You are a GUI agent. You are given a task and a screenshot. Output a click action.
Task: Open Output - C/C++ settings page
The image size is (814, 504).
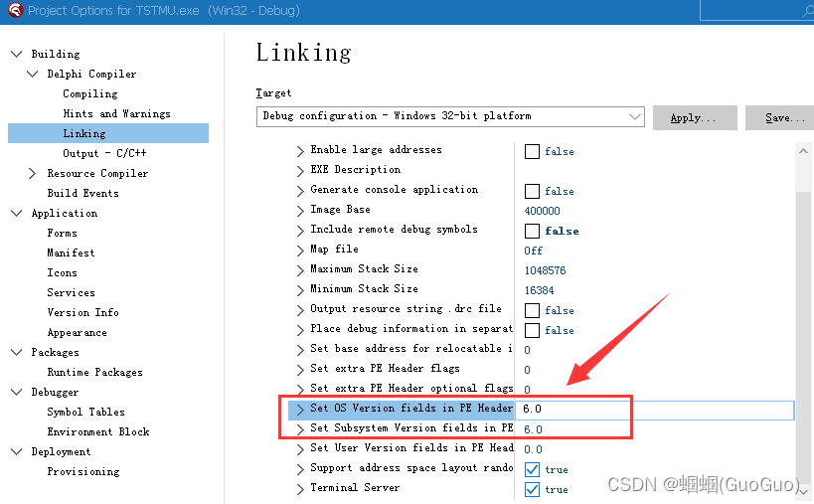point(105,153)
